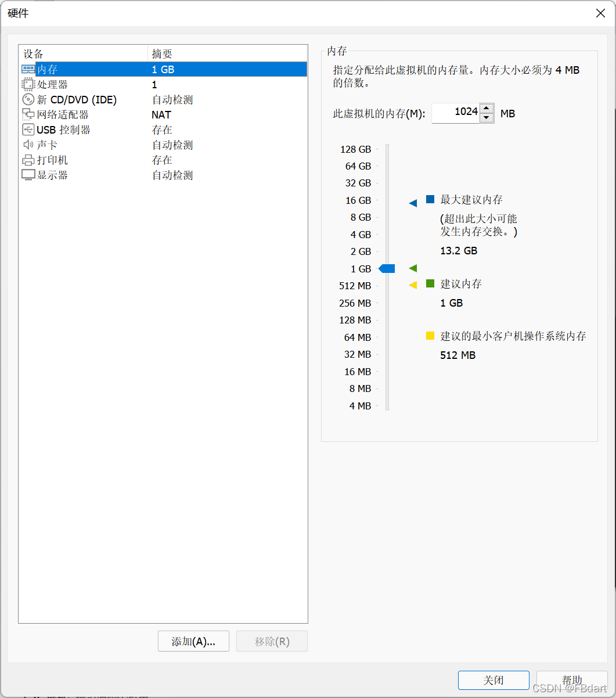Image resolution: width=616 pixels, height=698 pixels.
Task: Select the 显示器 display device icon
Action: pyautogui.click(x=28, y=175)
